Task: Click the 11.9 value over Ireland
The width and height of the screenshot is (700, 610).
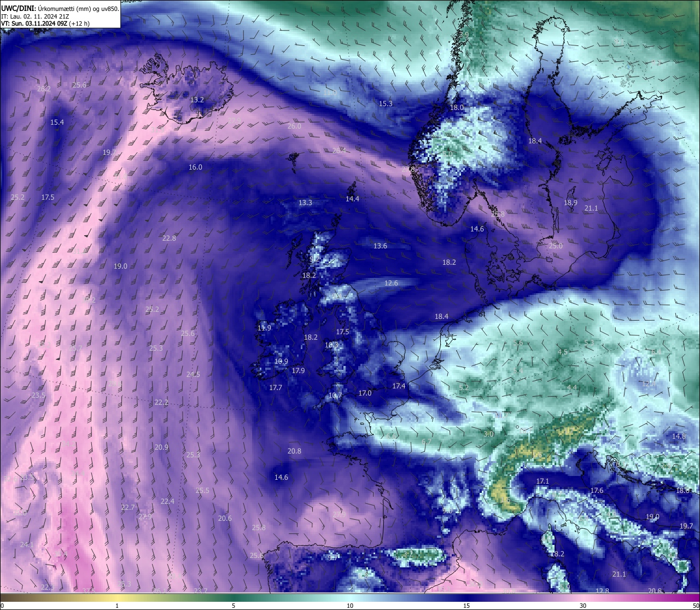Action: [x=264, y=328]
